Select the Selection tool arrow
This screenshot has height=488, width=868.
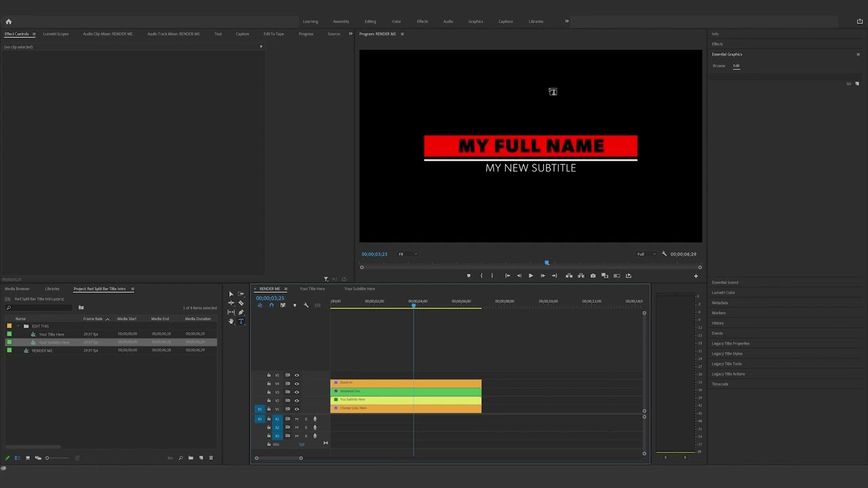[x=231, y=294]
